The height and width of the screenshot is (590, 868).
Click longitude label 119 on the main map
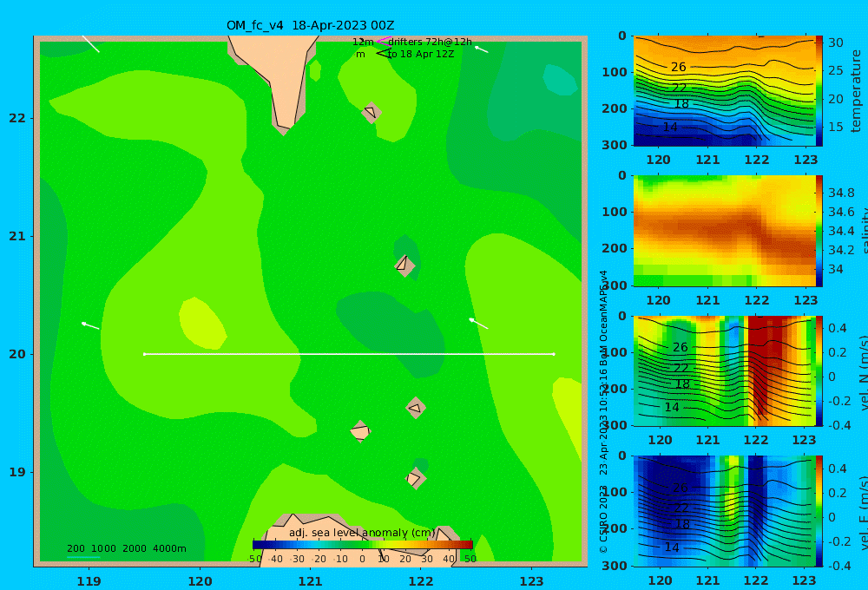[89, 581]
